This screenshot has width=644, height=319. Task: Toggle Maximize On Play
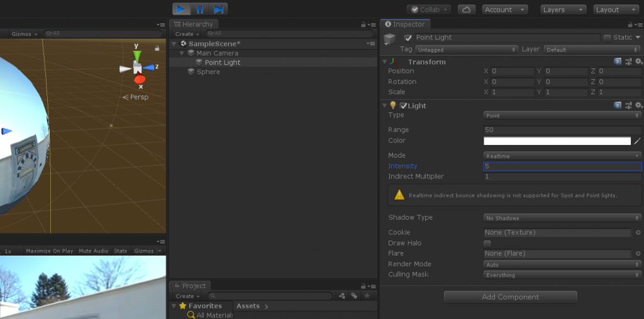click(49, 251)
